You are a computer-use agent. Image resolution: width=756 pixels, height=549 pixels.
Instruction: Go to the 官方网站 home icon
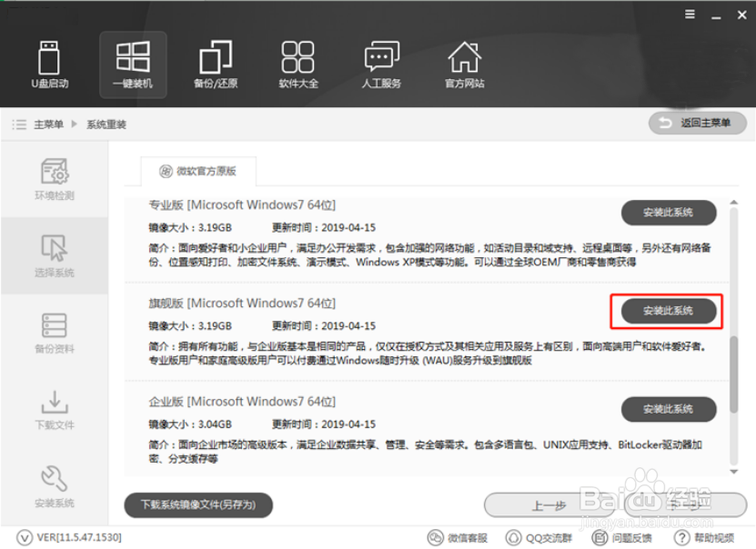(464, 65)
